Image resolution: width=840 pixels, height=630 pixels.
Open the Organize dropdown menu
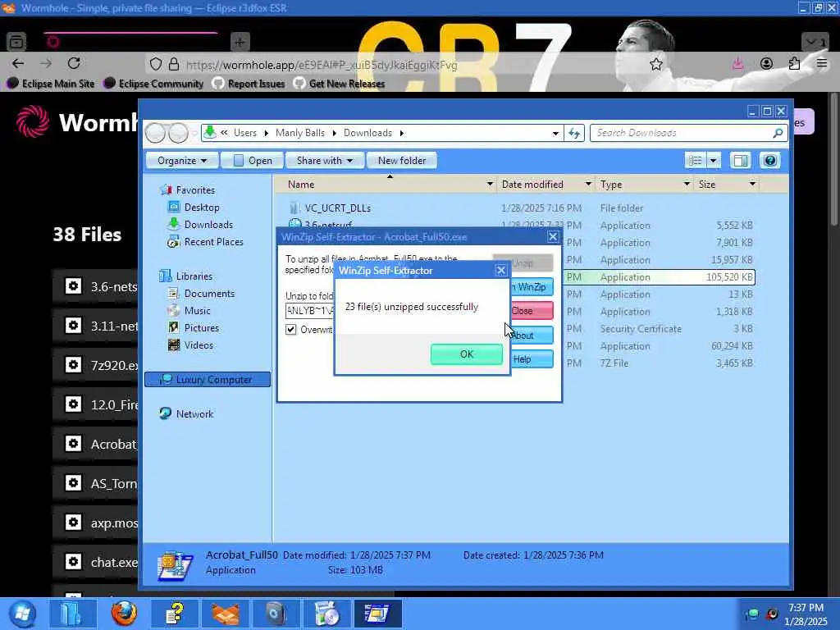tap(181, 161)
